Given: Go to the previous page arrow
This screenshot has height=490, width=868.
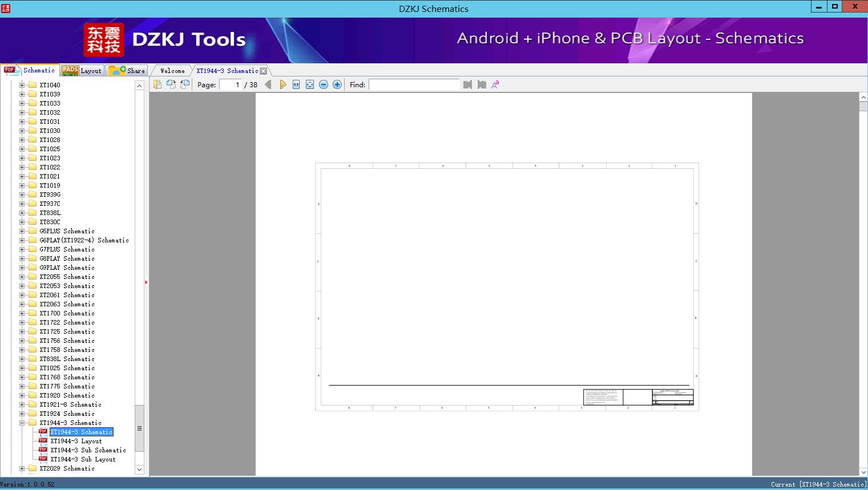Looking at the screenshot, I should (x=268, y=84).
